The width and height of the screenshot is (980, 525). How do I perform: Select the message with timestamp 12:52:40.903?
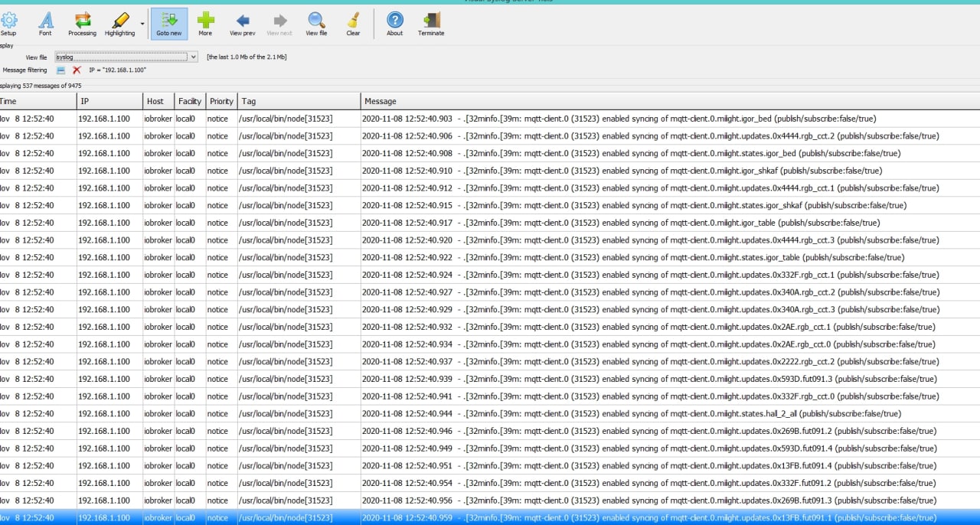(x=490, y=119)
